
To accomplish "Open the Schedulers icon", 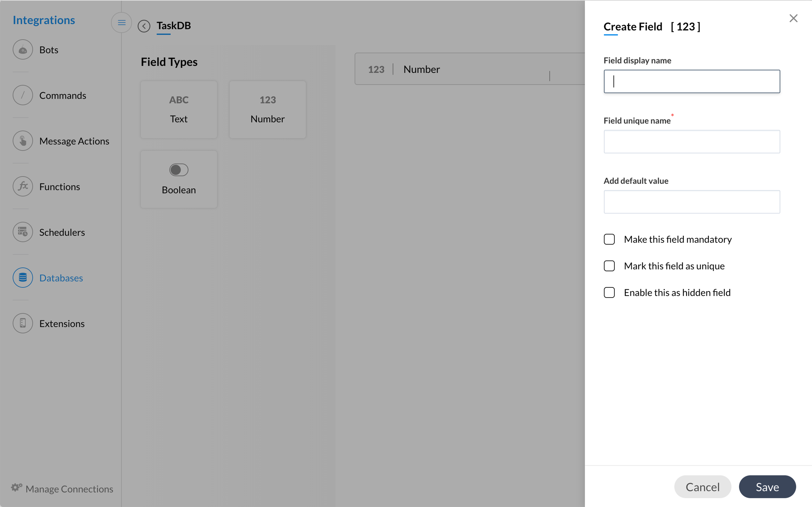I will click(x=23, y=232).
